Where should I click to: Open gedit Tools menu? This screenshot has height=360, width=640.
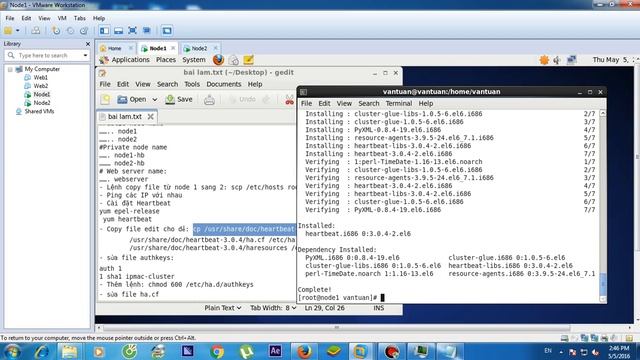[x=192, y=84]
